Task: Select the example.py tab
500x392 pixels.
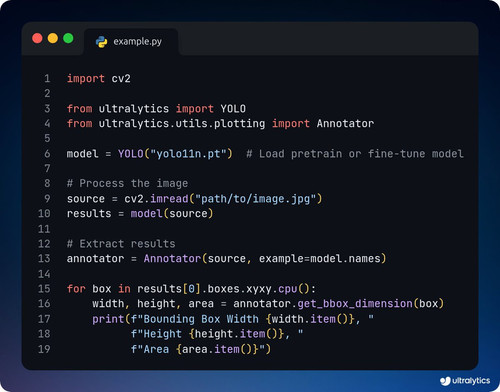Action: click(131, 42)
